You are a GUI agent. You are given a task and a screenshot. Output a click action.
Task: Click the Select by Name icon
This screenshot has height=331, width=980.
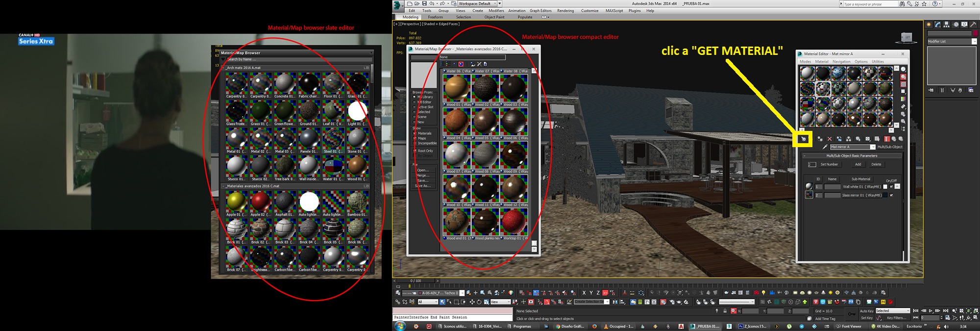449,302
